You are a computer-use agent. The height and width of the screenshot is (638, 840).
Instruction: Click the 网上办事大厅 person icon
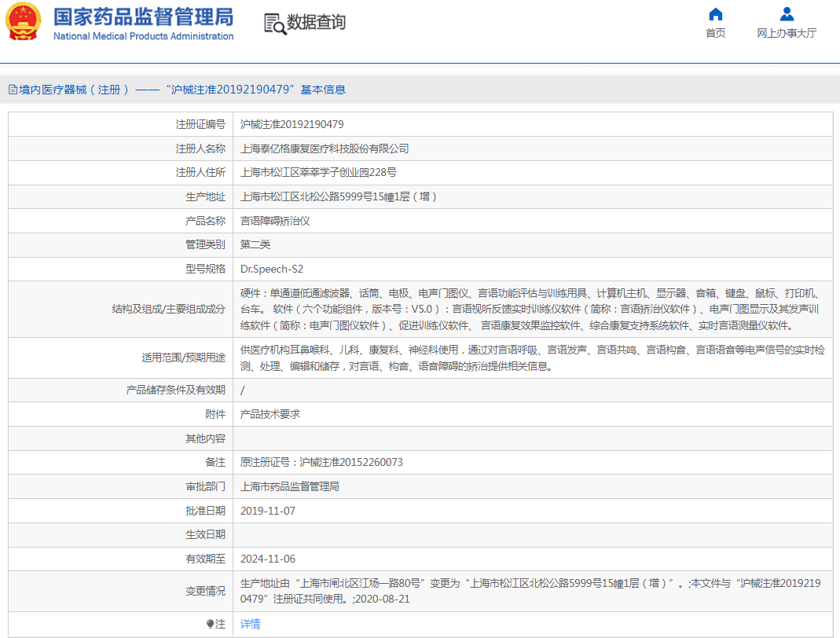tap(787, 14)
